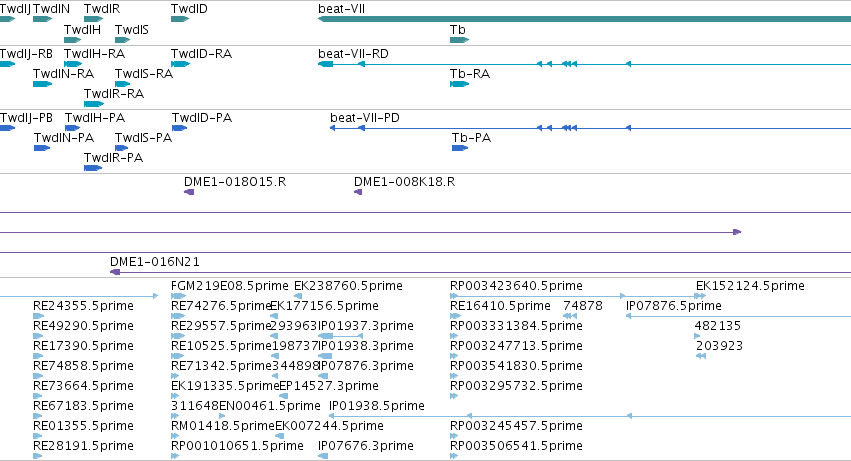
Task: Click the TwdlD gene label
Action: pyautogui.click(x=189, y=9)
